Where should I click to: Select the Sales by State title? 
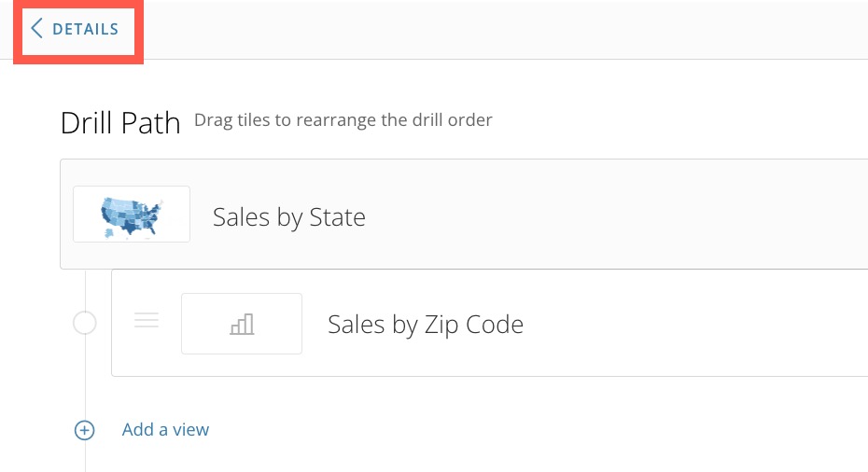coord(289,217)
